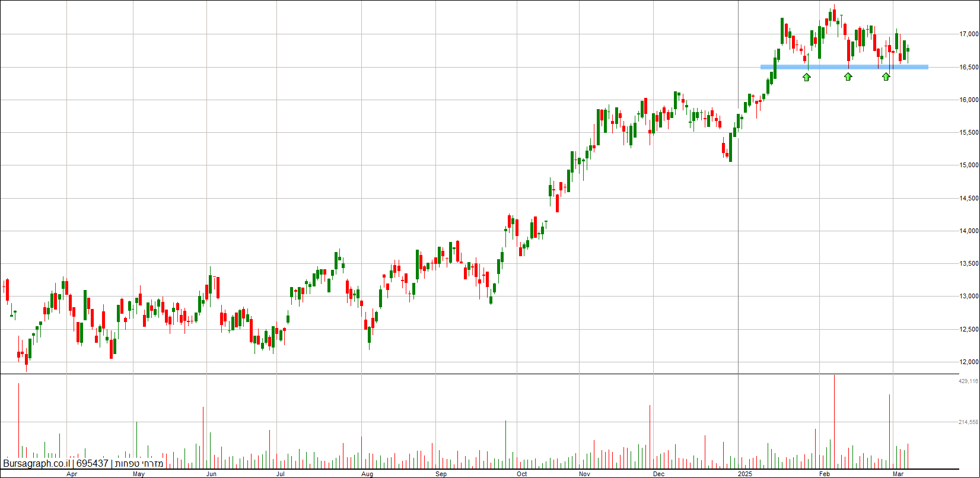Select the Oct label on the time axis
980x478 pixels.
521,474
